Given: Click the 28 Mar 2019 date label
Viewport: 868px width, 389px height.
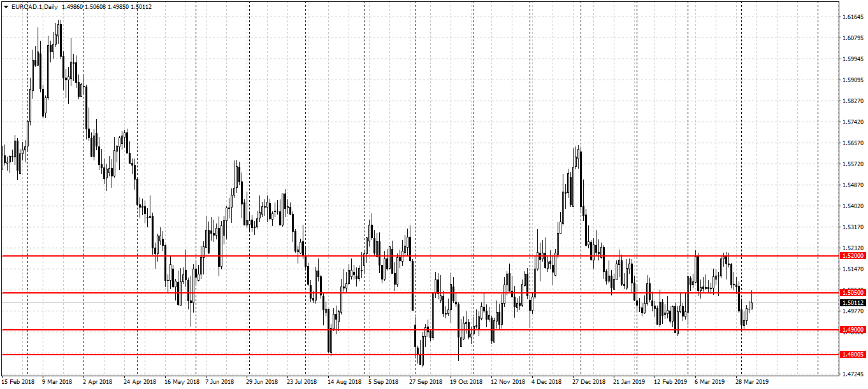Looking at the screenshot, I should tap(751, 382).
